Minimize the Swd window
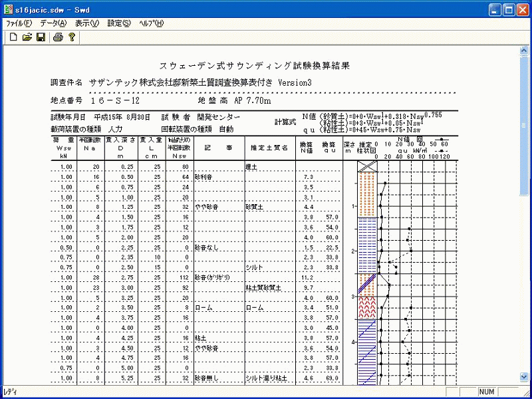Screen dimensions: 532x399 [x=494, y=10]
